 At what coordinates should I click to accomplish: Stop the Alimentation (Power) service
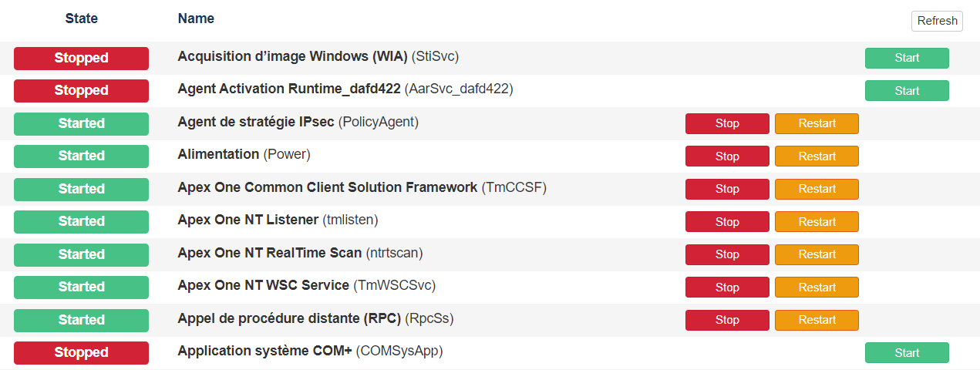[727, 156]
